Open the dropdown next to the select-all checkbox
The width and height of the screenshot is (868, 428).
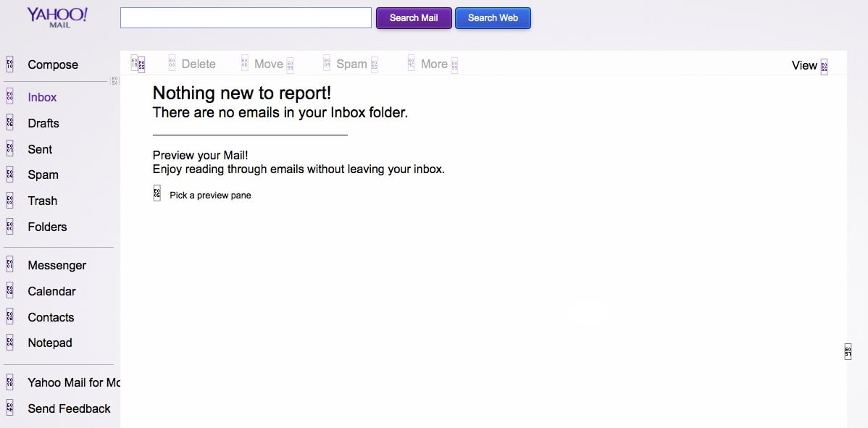click(141, 65)
